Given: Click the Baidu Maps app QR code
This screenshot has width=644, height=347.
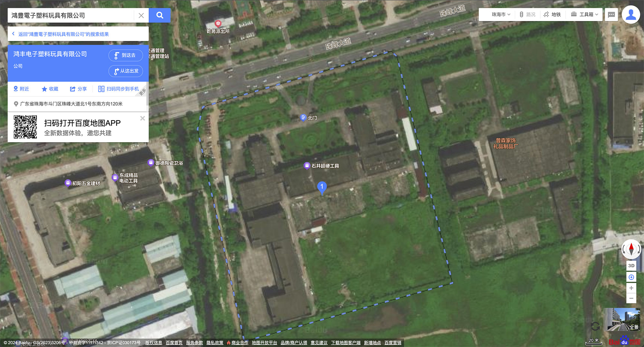Looking at the screenshot, I should point(25,127).
